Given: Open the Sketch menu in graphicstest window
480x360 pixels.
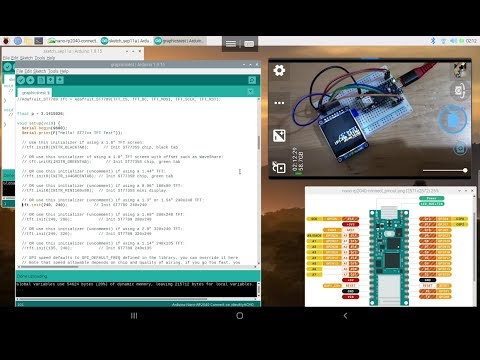Looking at the screenshot, I should 40,71.
